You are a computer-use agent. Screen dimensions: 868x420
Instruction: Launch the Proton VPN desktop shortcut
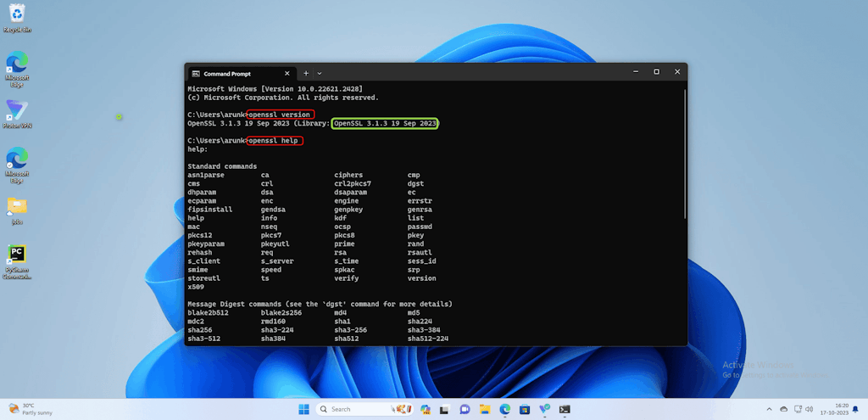[17, 115]
